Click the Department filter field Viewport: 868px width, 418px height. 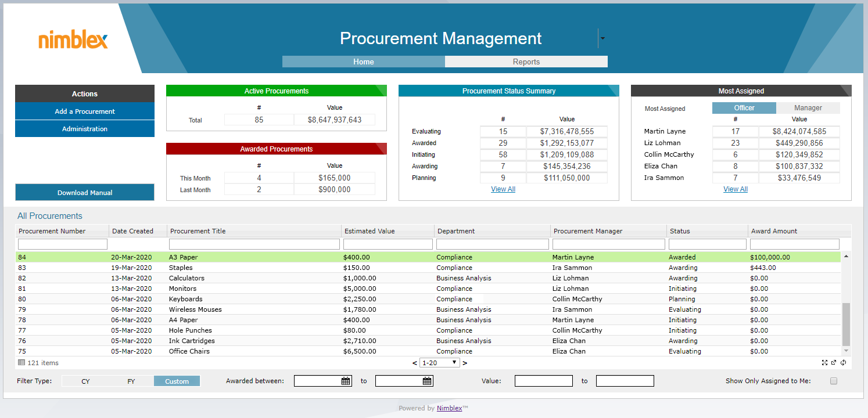493,244
